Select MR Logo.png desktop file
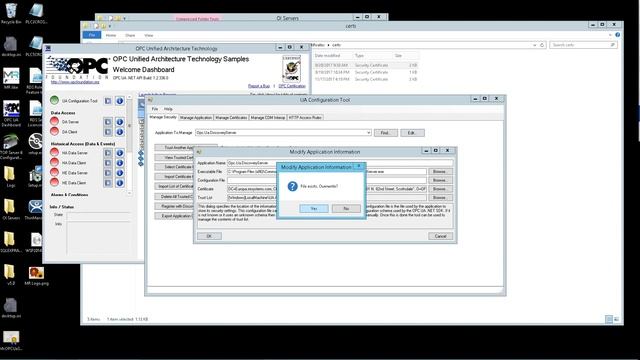 click(x=36, y=276)
